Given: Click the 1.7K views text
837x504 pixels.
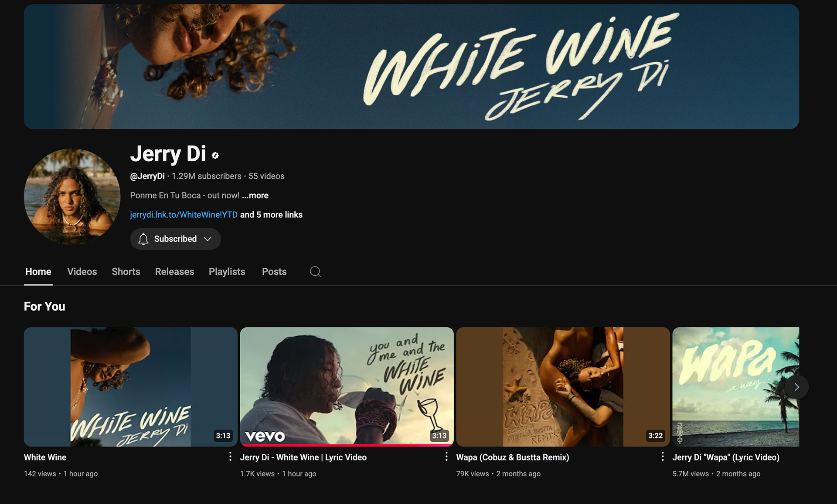Looking at the screenshot, I should point(257,474).
